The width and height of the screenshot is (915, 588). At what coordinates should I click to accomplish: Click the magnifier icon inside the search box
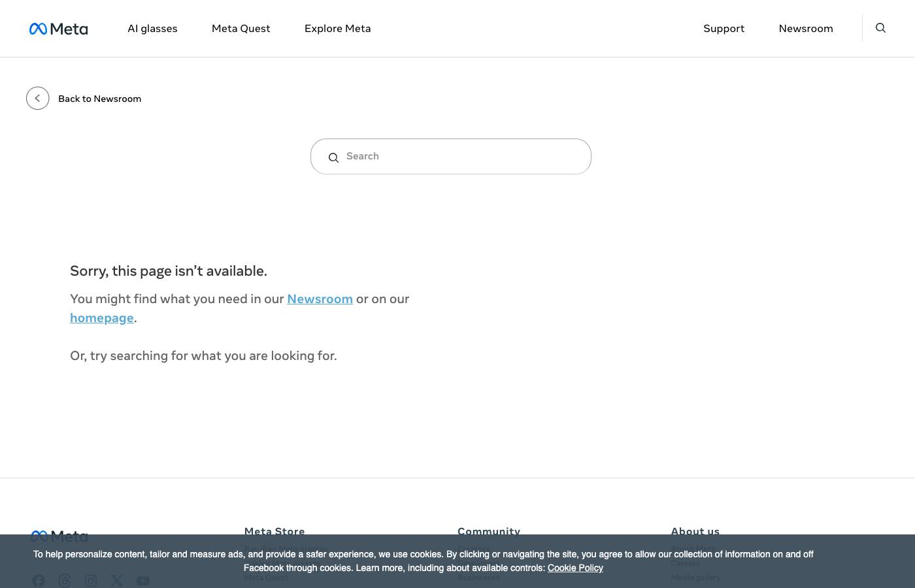click(x=333, y=157)
